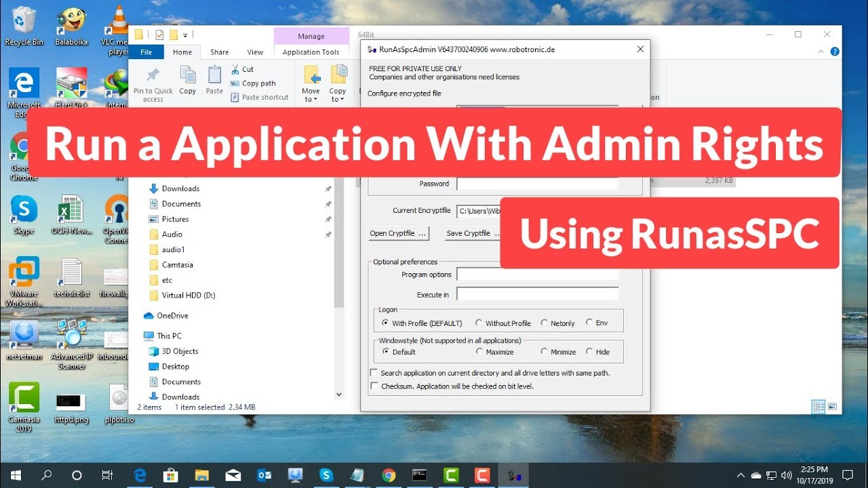This screenshot has height=488, width=868.
Task: Select the techsitelist desktop file
Action: click(72, 279)
